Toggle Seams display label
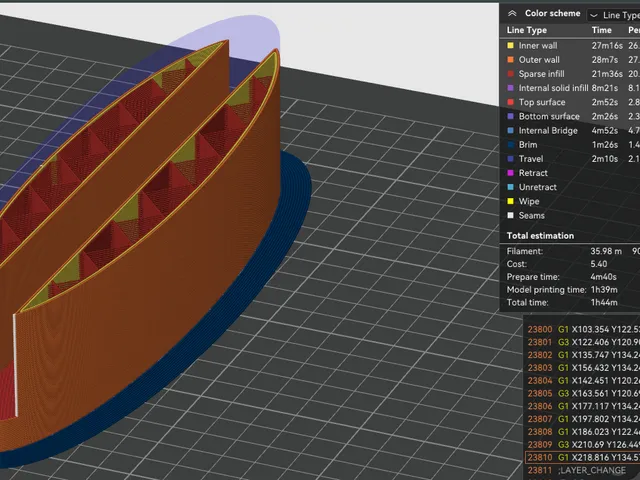The height and width of the screenshot is (480, 640). coord(531,216)
